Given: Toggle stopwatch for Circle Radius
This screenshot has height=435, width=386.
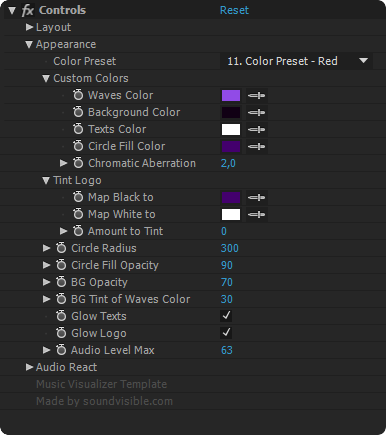Looking at the screenshot, I should click(x=61, y=248).
